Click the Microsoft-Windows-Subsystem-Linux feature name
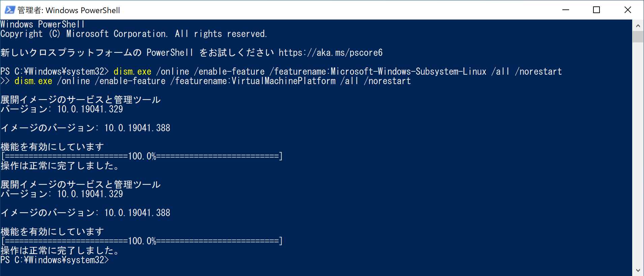644x276 pixels. pyautogui.click(x=408, y=72)
